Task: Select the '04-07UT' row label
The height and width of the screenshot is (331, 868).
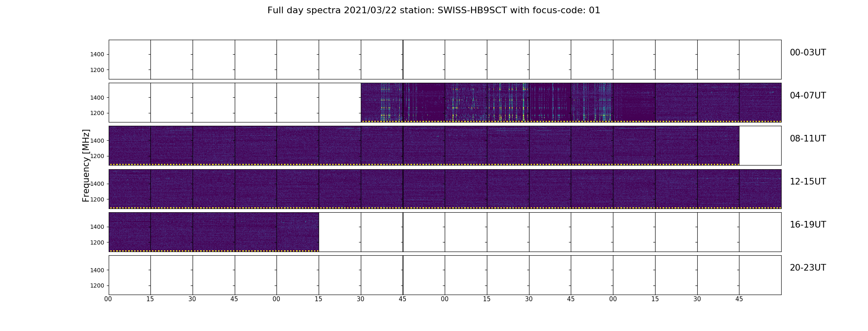Action: (808, 96)
